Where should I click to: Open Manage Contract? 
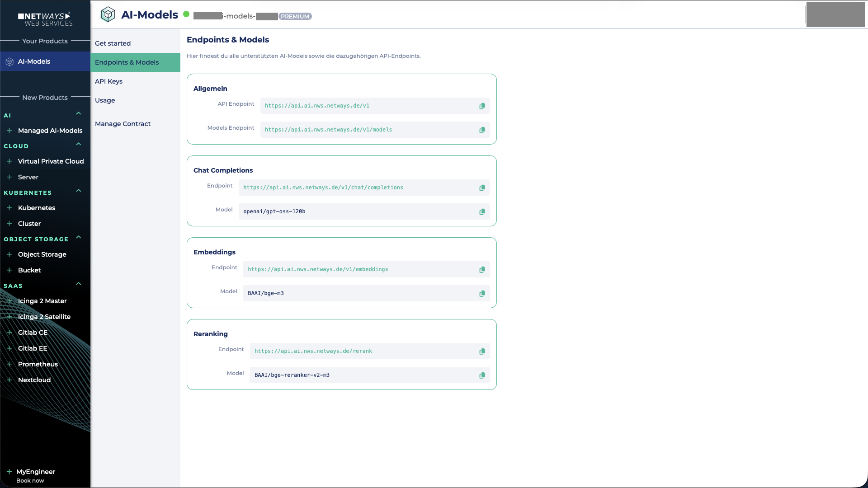[x=123, y=123]
